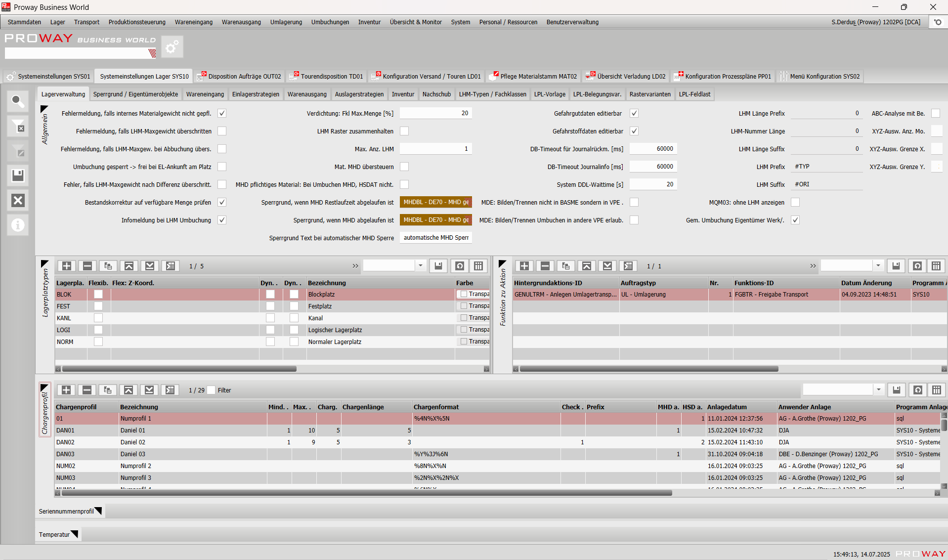Collapse the Chargenprofil section

(44, 388)
